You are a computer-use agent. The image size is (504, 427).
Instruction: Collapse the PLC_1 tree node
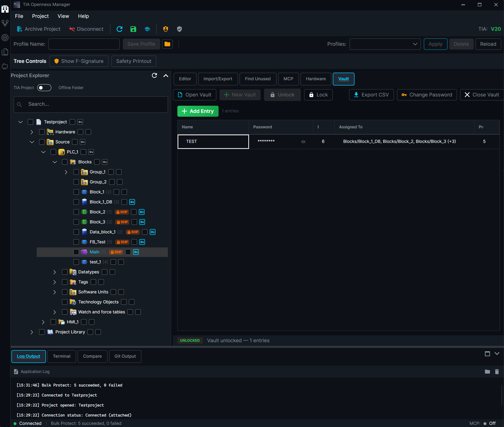(x=43, y=152)
